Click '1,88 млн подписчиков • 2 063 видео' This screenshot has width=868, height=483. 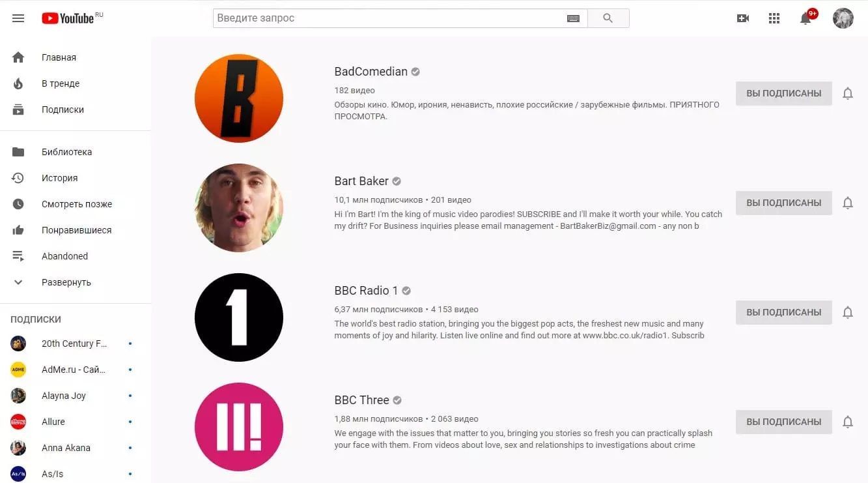[406, 419]
